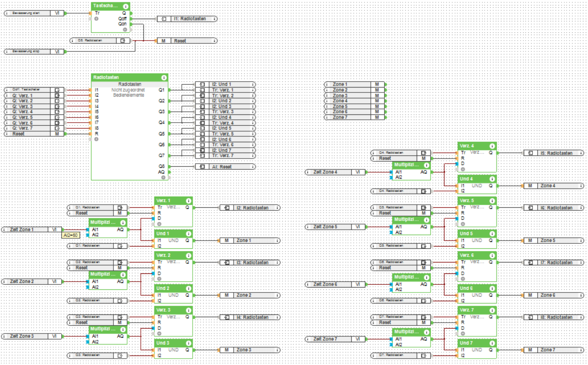This screenshot has width=588, height=365.
Task: Click the info icon on block Verz. 2
Action: tap(188, 256)
